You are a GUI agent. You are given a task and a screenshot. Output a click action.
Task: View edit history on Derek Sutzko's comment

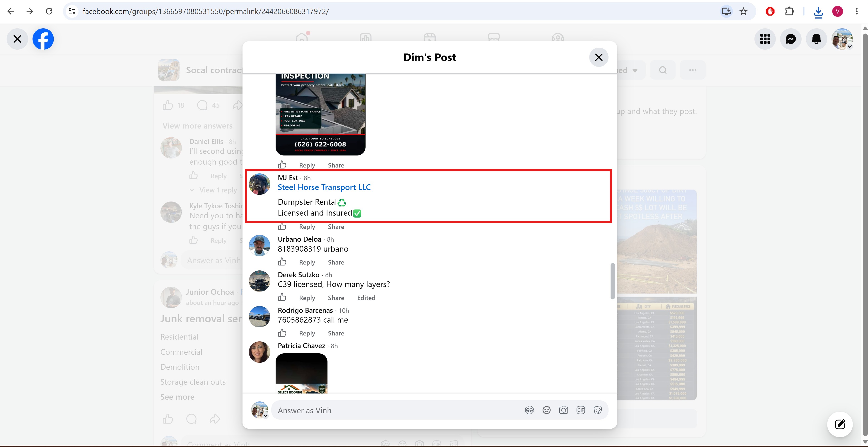(x=366, y=298)
